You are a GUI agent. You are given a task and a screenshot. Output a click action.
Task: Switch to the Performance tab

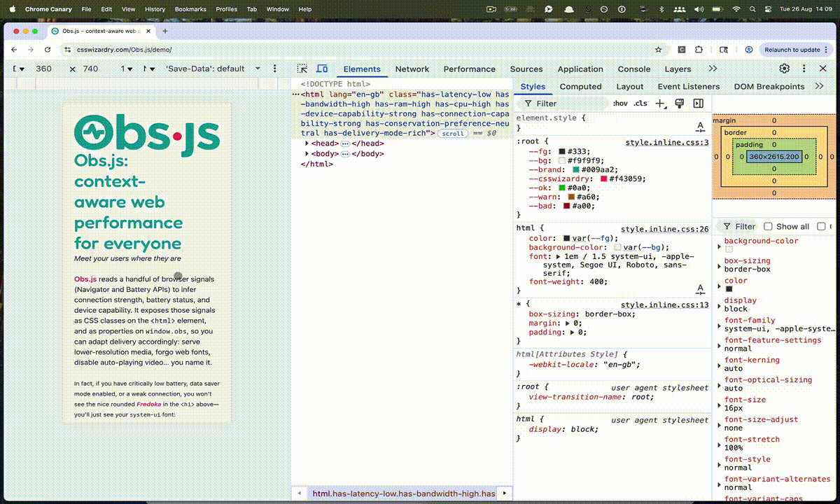tap(469, 69)
